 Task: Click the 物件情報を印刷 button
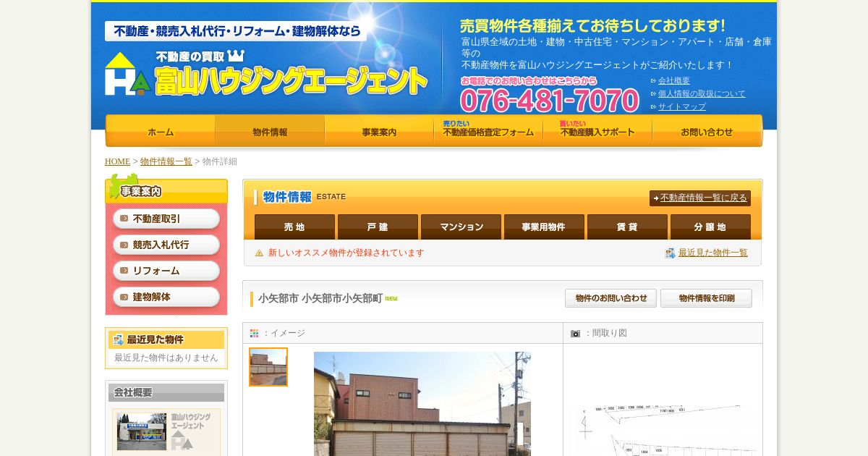pos(706,298)
